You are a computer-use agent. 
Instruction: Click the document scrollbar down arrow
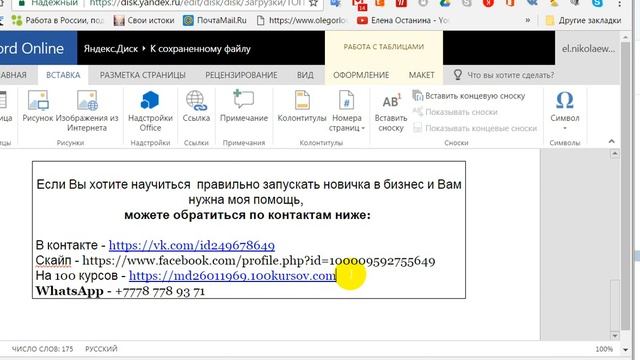pyautogui.click(x=615, y=336)
